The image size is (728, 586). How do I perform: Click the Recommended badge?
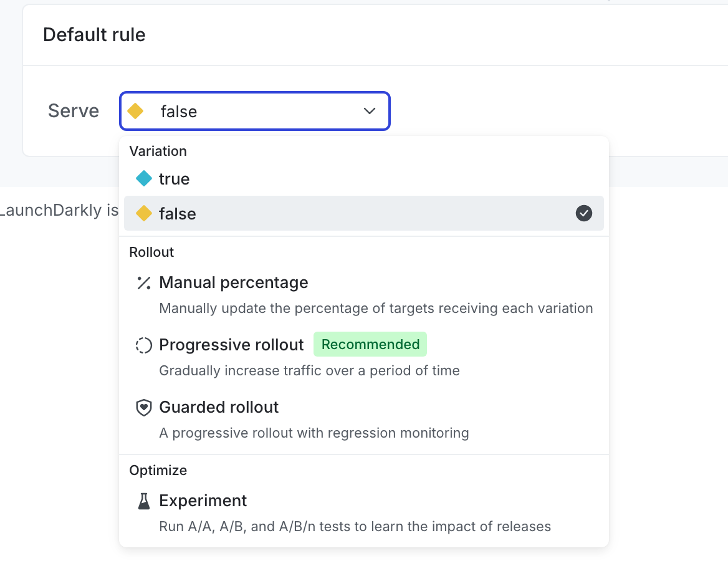click(370, 344)
